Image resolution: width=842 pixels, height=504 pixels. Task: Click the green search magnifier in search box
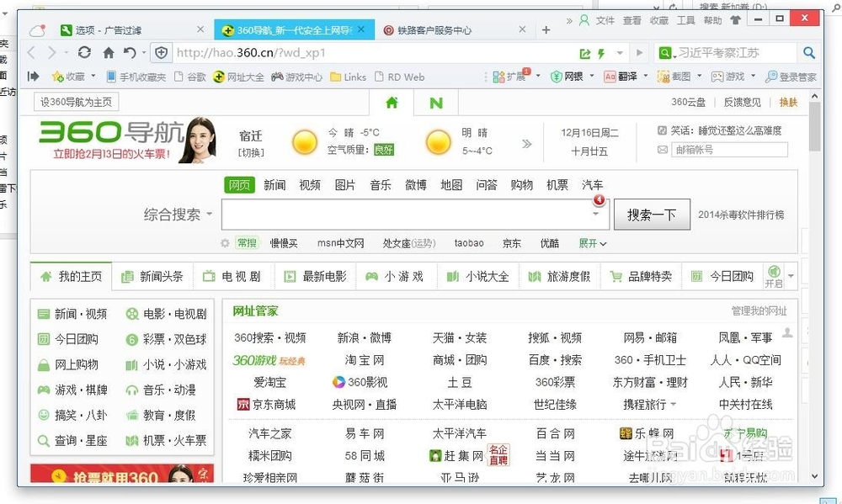click(x=665, y=53)
